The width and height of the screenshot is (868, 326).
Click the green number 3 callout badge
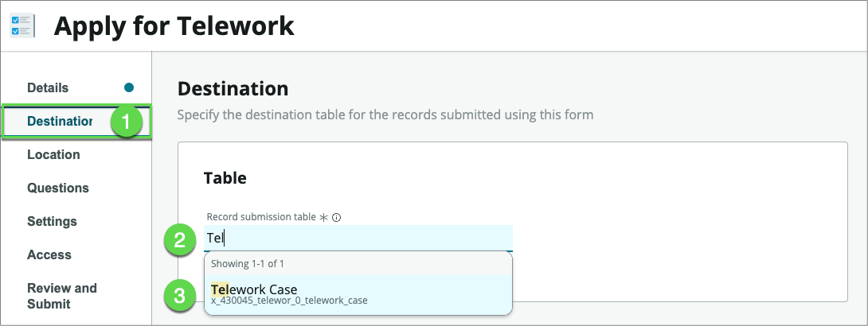point(180,295)
